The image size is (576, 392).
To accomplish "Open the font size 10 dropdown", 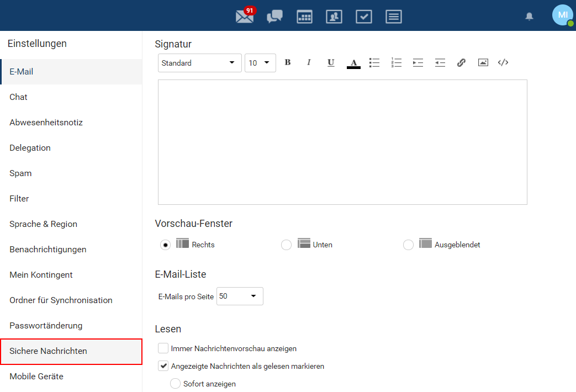I will [x=260, y=63].
